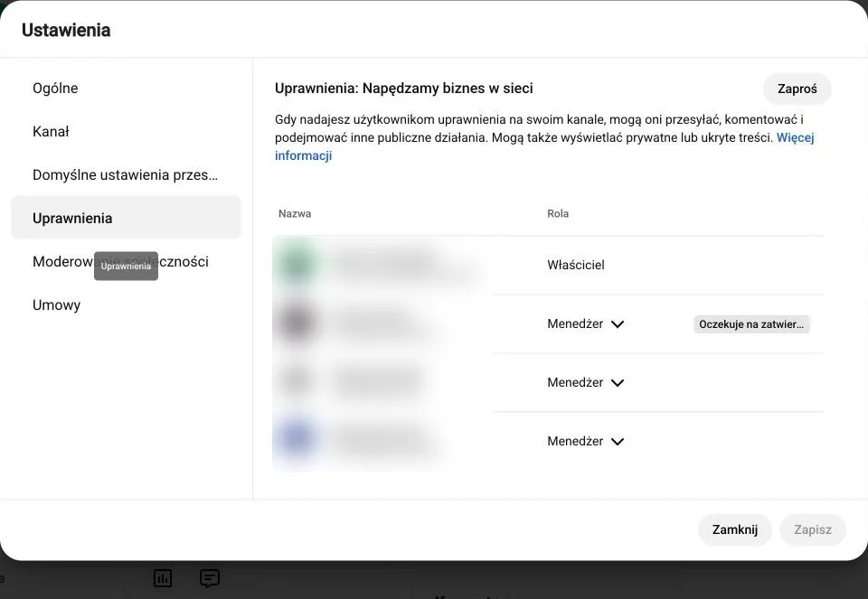Click the Ustawienia dialog title
Image resolution: width=868 pixels, height=599 pixels.
[x=66, y=30]
